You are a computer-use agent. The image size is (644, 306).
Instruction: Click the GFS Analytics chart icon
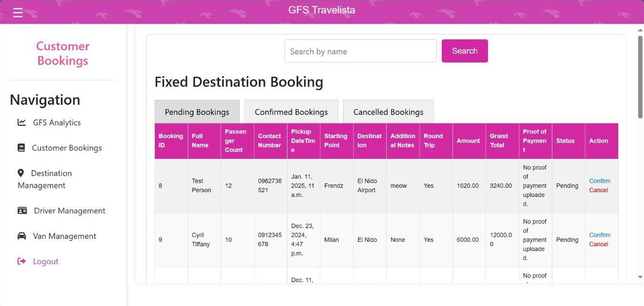tap(21, 122)
